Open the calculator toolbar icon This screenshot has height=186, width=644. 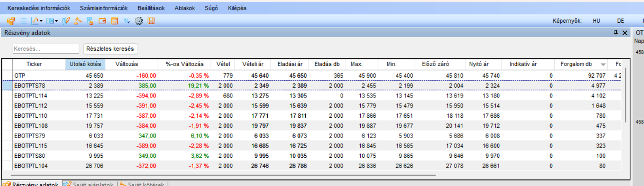[x=114, y=21]
